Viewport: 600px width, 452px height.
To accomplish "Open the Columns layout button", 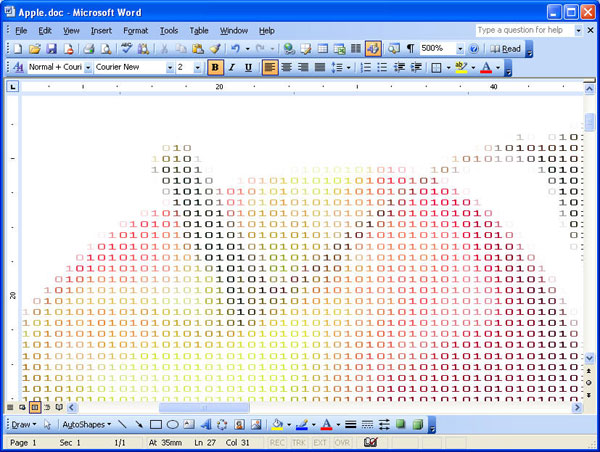I will pos(356,49).
